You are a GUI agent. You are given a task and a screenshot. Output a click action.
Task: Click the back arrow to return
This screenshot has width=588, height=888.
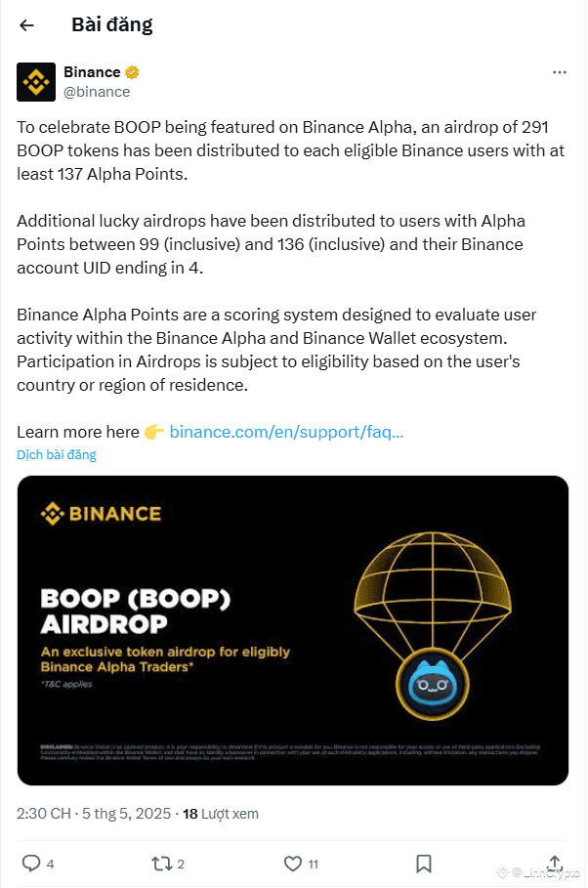[x=26, y=24]
